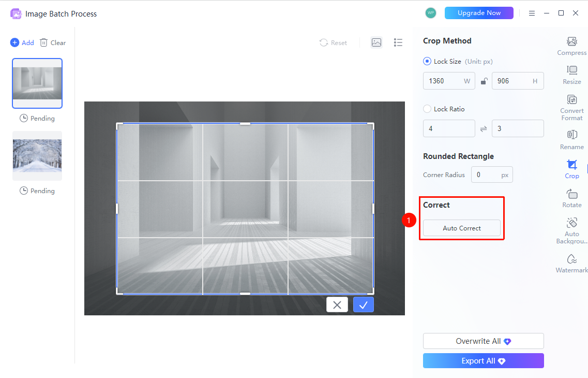Select the gray corridor image thumbnail
588x378 pixels.
[x=37, y=83]
